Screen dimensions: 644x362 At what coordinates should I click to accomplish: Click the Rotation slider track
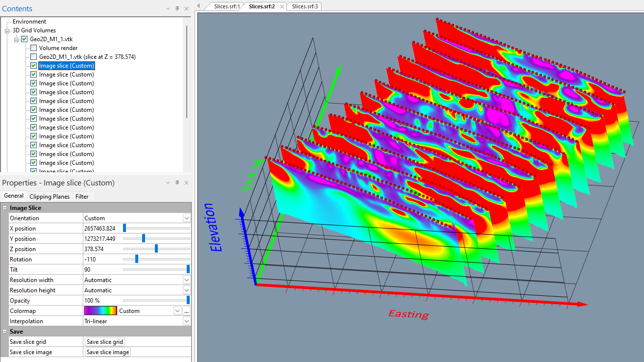point(162,259)
